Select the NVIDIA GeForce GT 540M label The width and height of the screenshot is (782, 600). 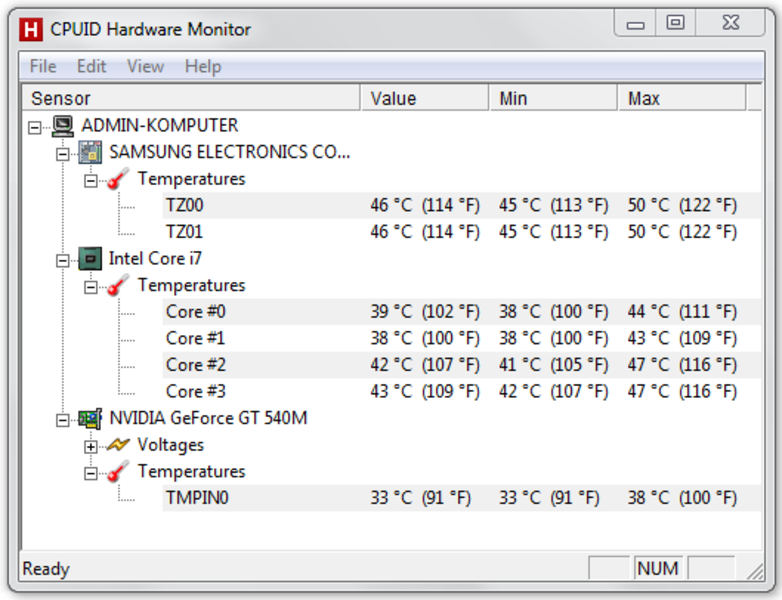(208, 418)
